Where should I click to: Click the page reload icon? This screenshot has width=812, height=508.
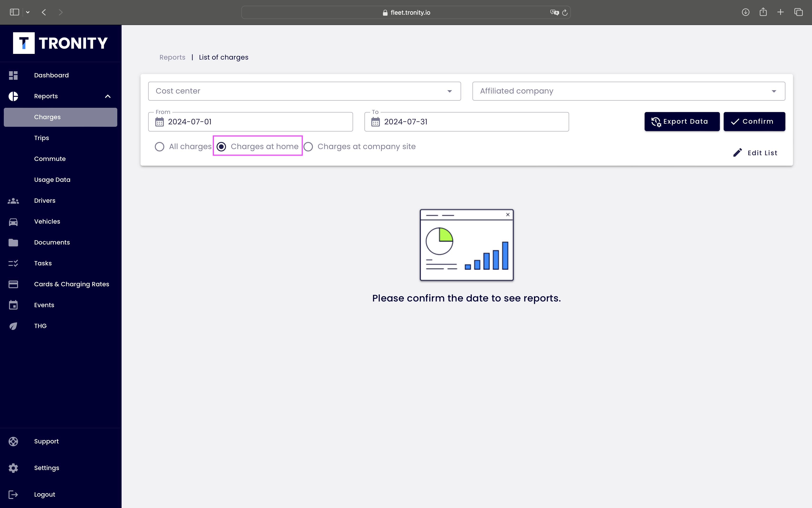pyautogui.click(x=565, y=12)
